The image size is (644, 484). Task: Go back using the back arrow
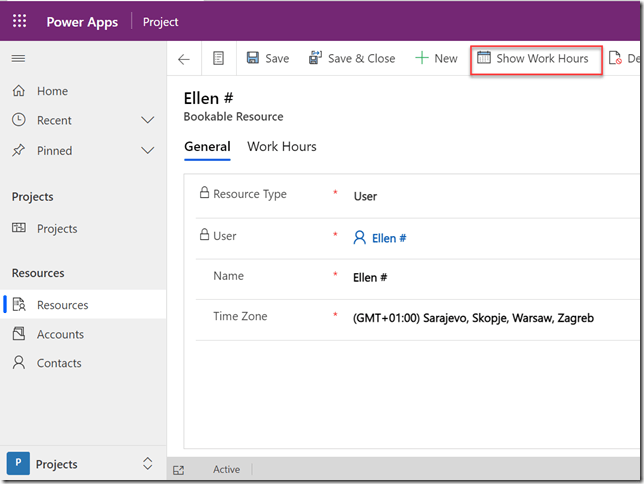click(x=184, y=59)
